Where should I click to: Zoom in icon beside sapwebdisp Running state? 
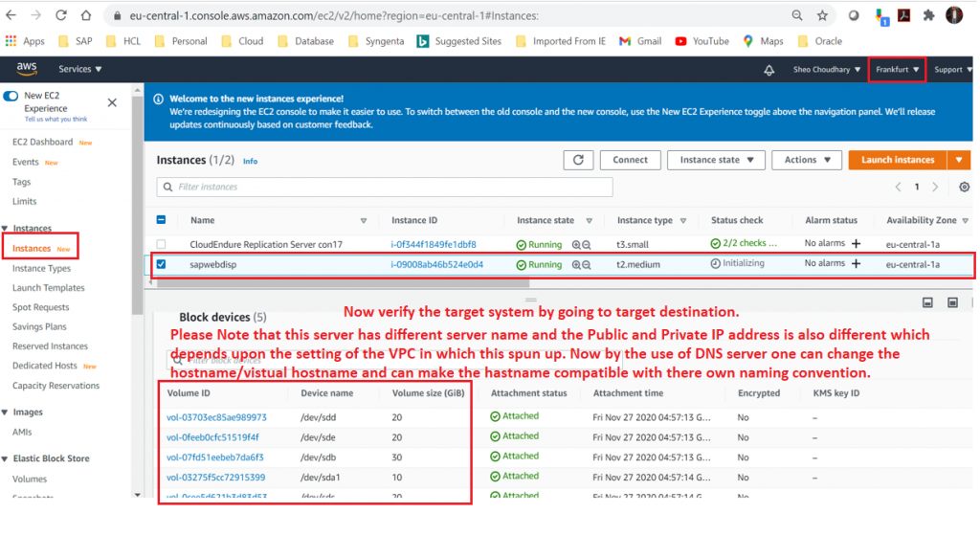(576, 265)
